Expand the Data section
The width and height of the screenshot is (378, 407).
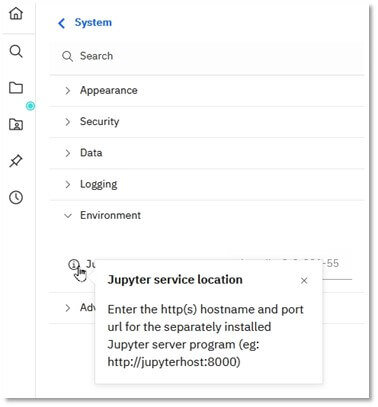207,153
